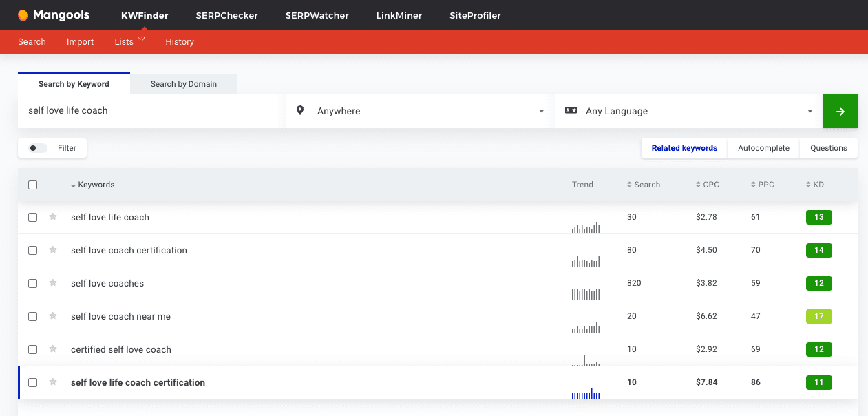
Task: Click the keyword search input field
Action: tap(151, 111)
